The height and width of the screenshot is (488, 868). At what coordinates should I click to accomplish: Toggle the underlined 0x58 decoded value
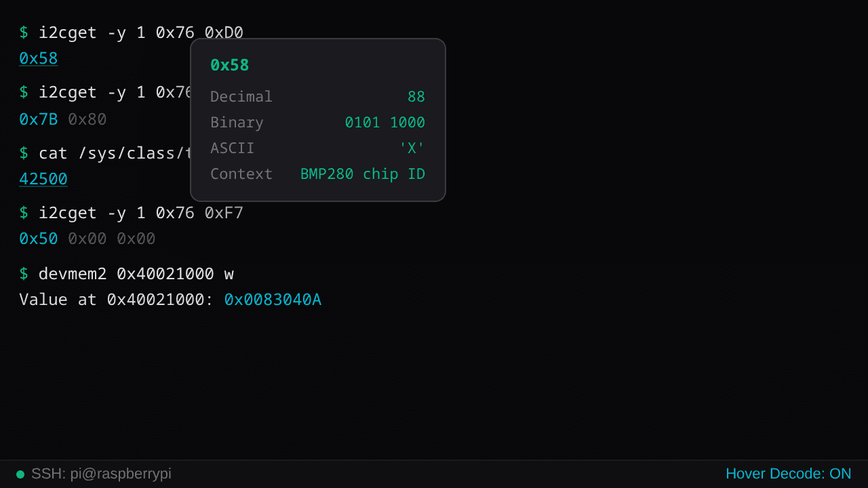pos(38,58)
